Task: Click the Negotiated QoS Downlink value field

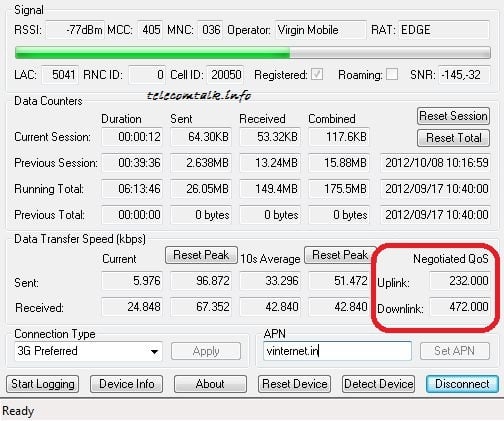Action: [460, 307]
